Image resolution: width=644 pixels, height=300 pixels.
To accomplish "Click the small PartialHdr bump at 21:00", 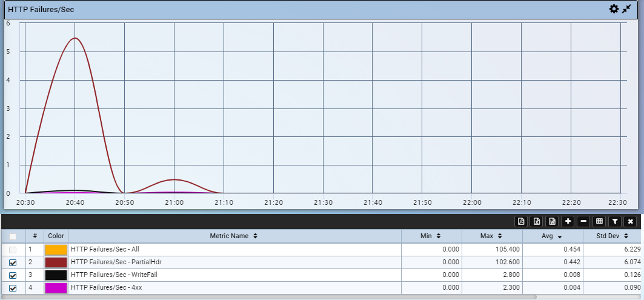I will (174, 179).
